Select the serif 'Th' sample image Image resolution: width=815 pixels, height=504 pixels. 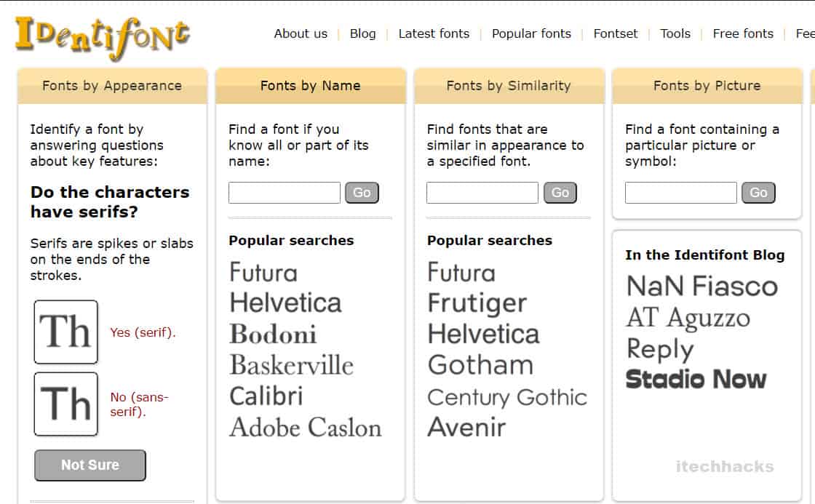65,332
